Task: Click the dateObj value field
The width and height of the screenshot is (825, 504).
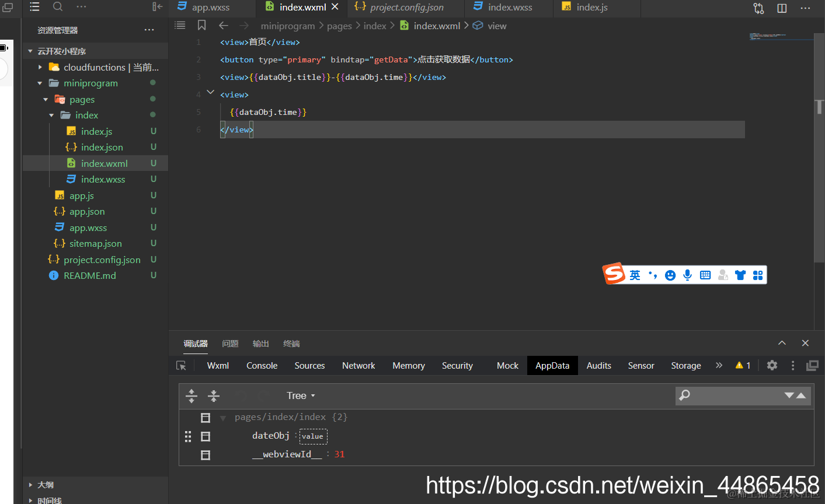Action: click(314, 436)
